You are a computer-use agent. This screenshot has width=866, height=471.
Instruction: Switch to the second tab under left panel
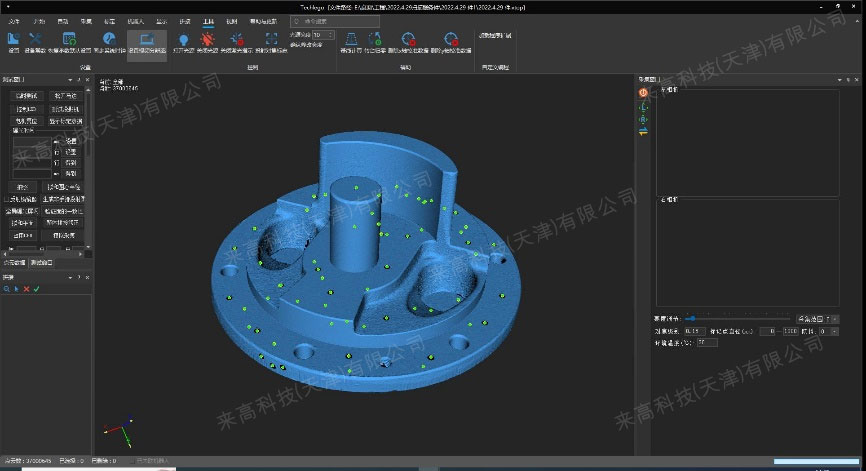[42, 262]
